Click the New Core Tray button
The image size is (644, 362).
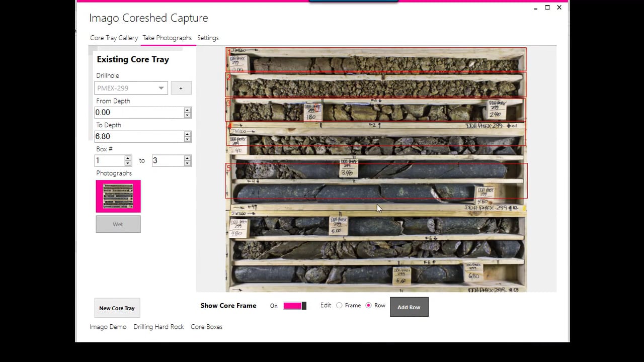pos(117,308)
